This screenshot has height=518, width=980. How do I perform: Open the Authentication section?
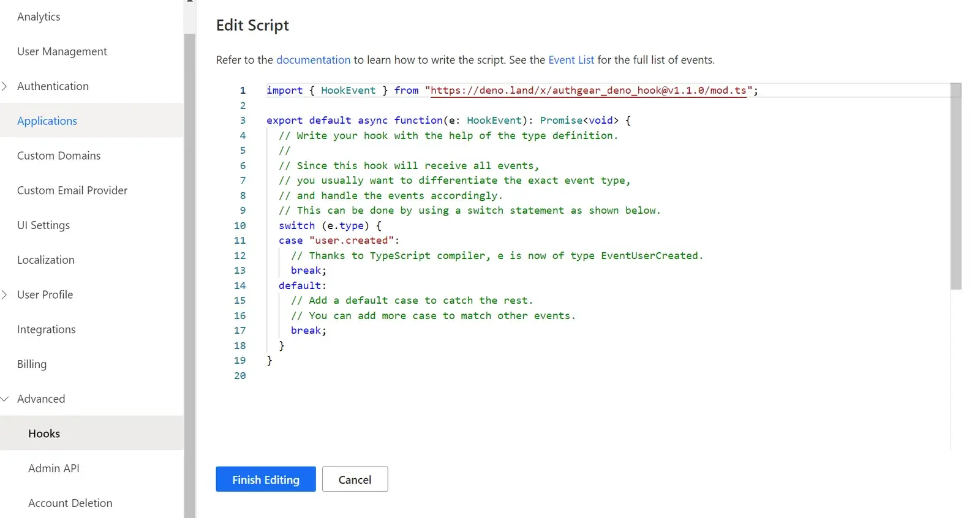click(53, 86)
